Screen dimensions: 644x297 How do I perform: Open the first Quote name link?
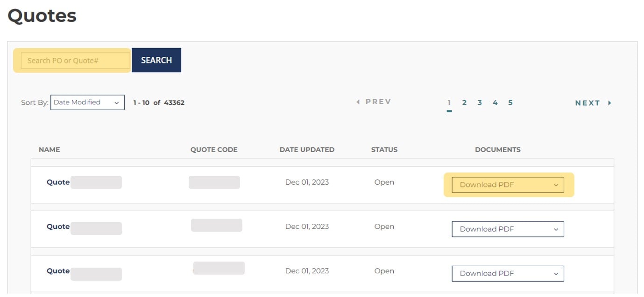coord(58,182)
